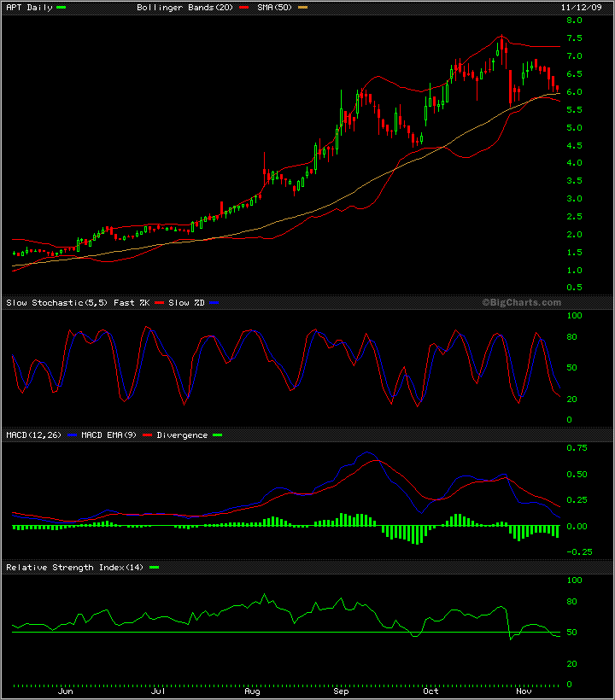Screen dimensions: 615x700
Task: Click the green APT Daily legend swatch
Action: pyautogui.click(x=61, y=8)
